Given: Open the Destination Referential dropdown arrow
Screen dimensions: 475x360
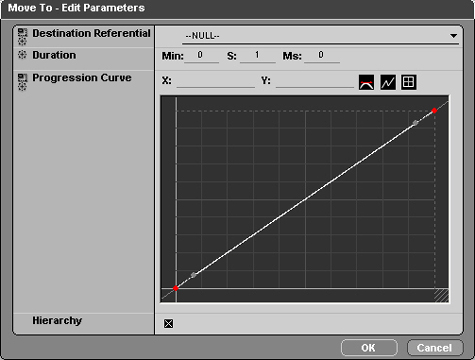Looking at the screenshot, I should [453, 36].
